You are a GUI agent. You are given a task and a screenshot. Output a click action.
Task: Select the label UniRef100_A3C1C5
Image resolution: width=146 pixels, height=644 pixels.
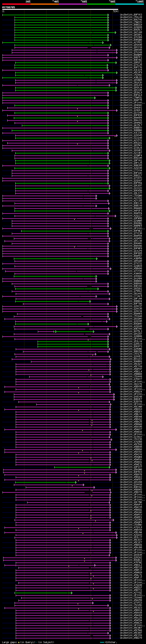point(131,70)
